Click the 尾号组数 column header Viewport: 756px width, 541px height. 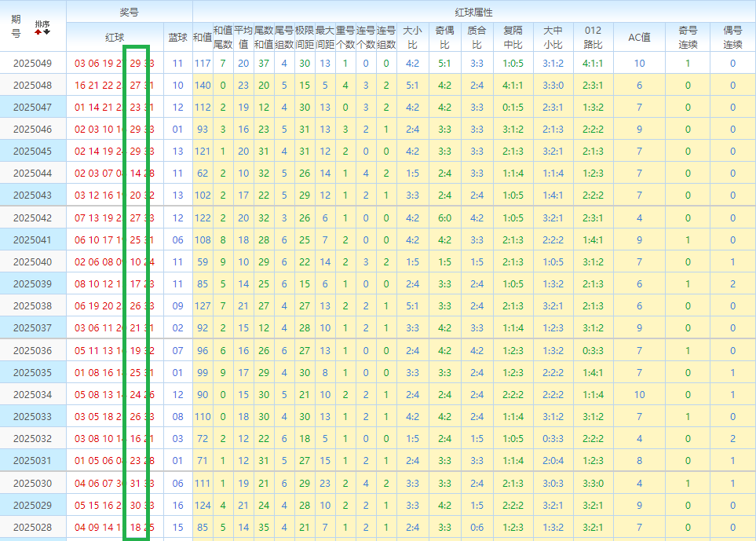click(284, 37)
